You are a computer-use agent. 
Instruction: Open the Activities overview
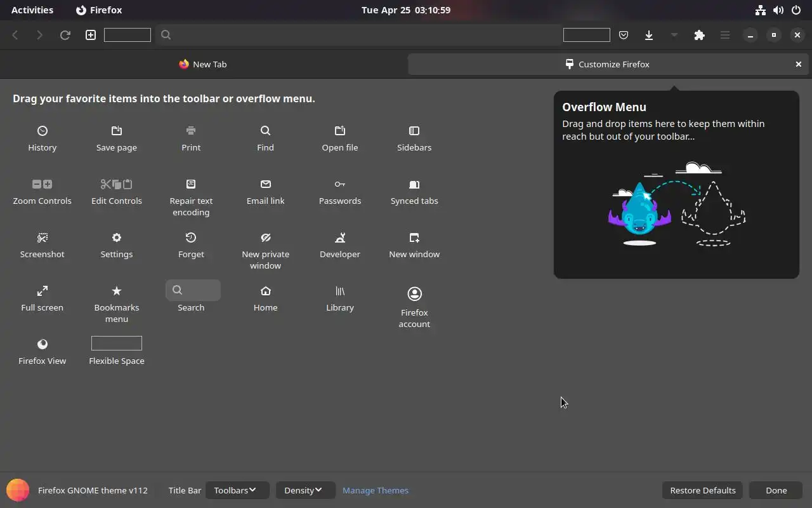pos(32,10)
